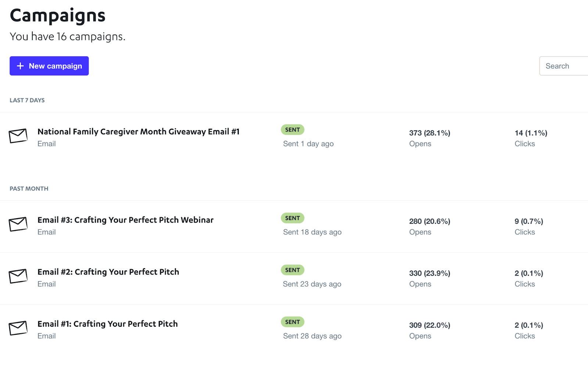Open National Family Caregiver Month Giveaway Email #1
This screenshot has height=369, width=588.
[138, 132]
